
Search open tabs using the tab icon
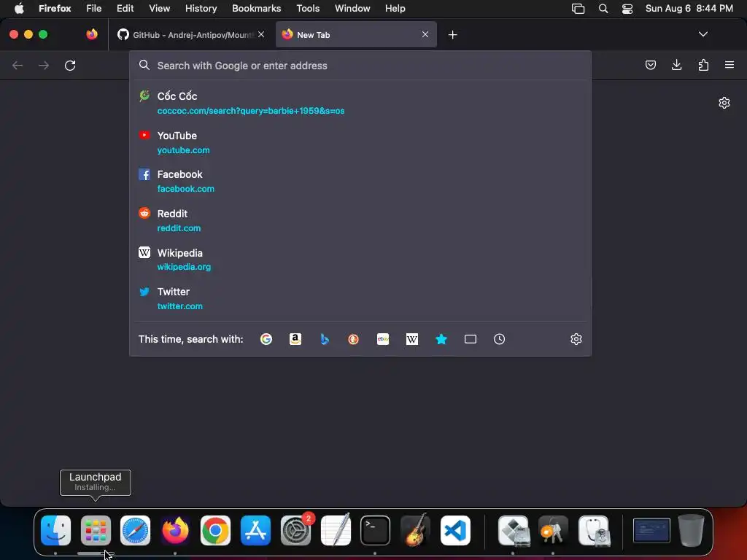coord(471,339)
